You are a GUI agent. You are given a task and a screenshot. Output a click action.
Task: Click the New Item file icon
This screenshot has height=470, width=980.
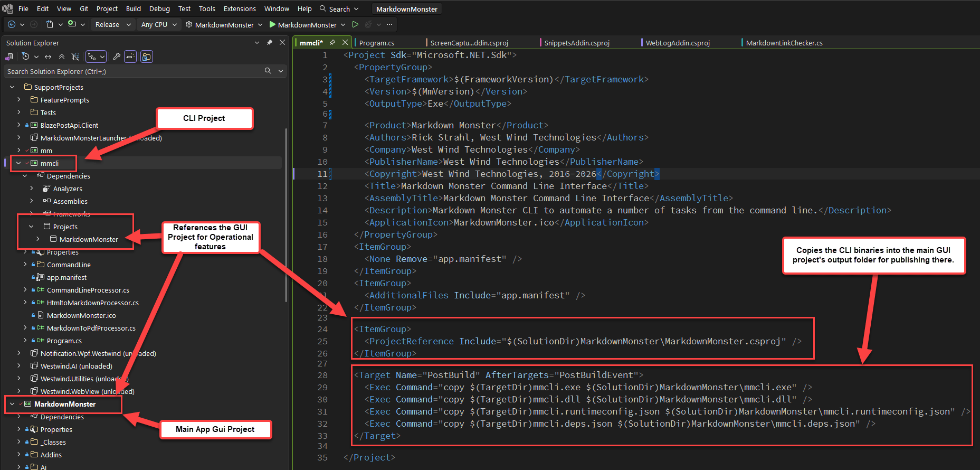[x=50, y=24]
